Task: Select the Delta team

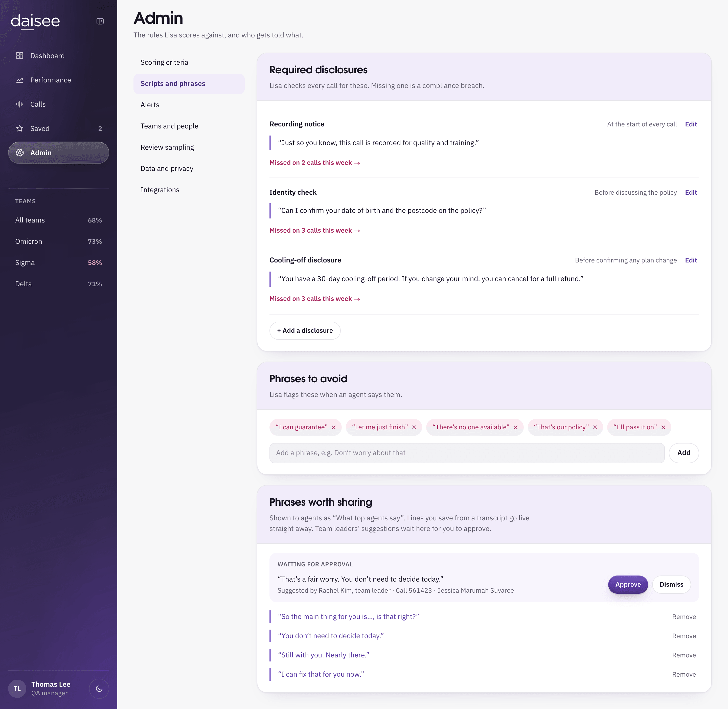Action: [58, 284]
